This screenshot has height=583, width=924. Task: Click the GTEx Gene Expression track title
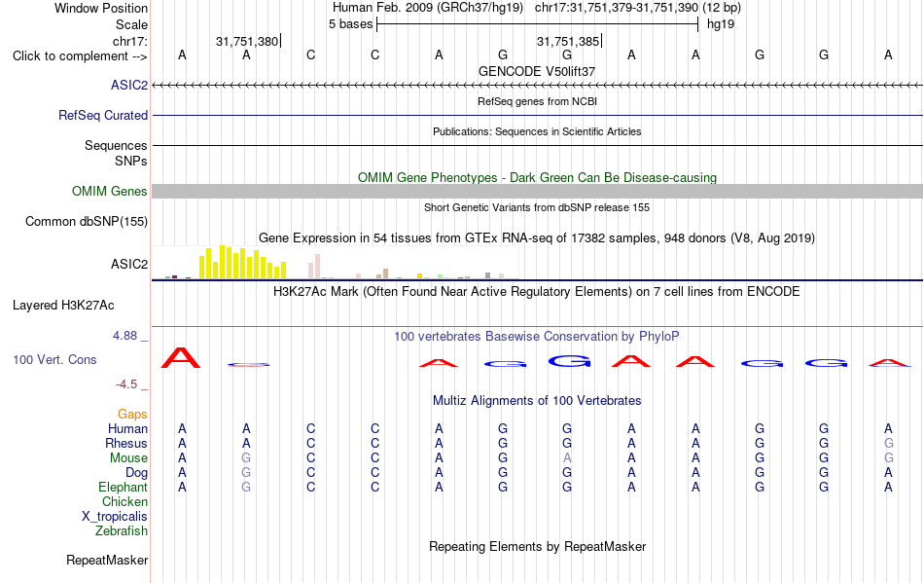click(x=537, y=238)
